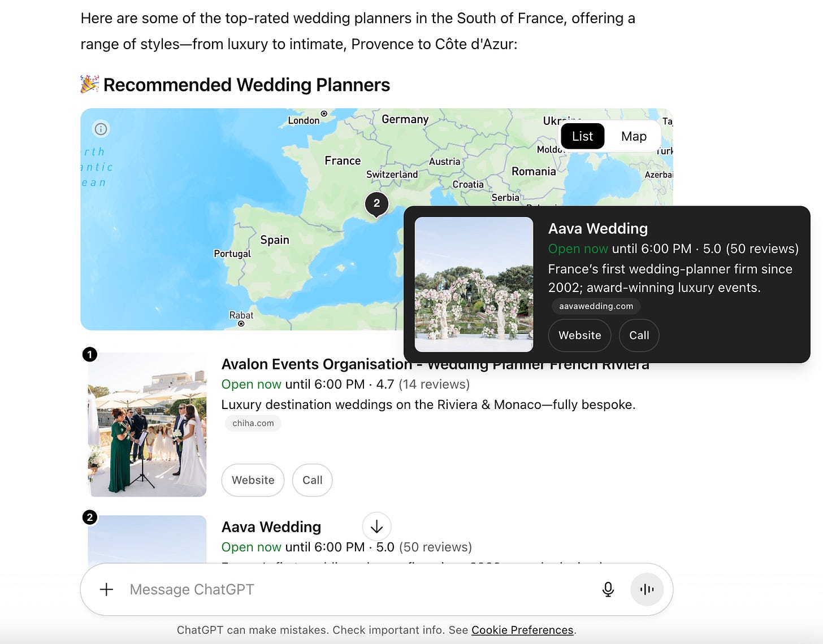Screen dimensions: 823x644
Task: Open Avalon Events ceremony photo thumbnail
Action: [x=147, y=424]
